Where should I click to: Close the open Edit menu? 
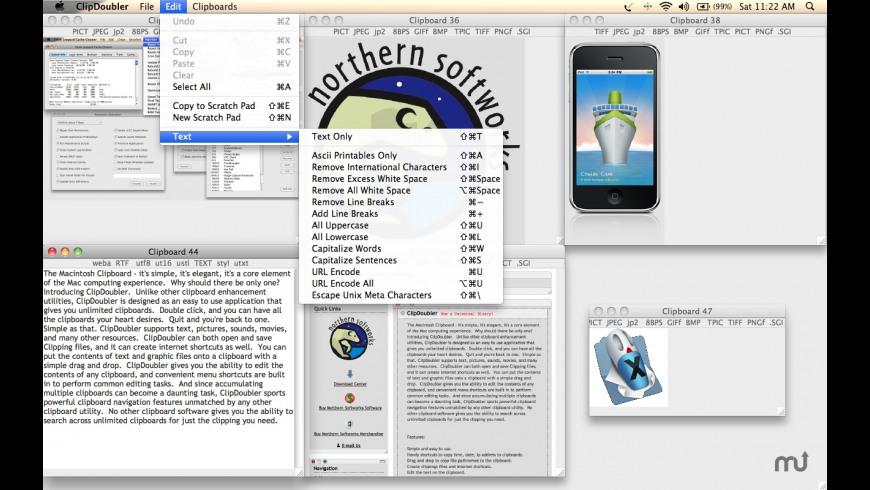tap(173, 7)
